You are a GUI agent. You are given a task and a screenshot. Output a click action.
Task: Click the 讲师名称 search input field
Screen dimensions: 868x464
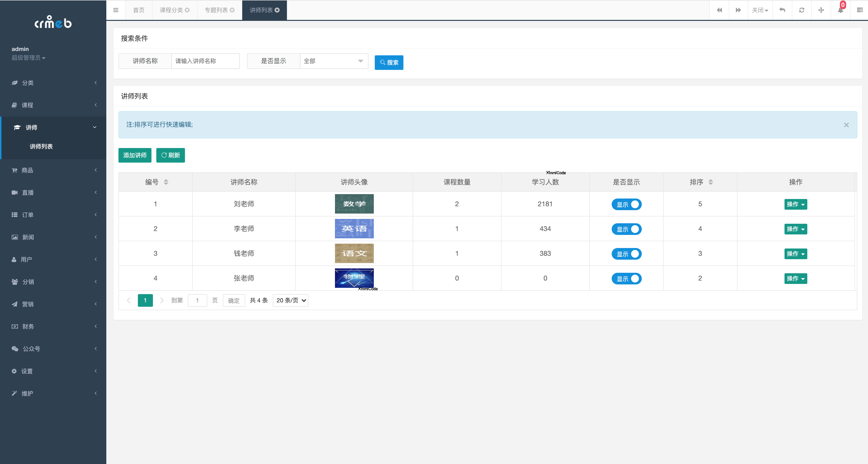tap(205, 61)
